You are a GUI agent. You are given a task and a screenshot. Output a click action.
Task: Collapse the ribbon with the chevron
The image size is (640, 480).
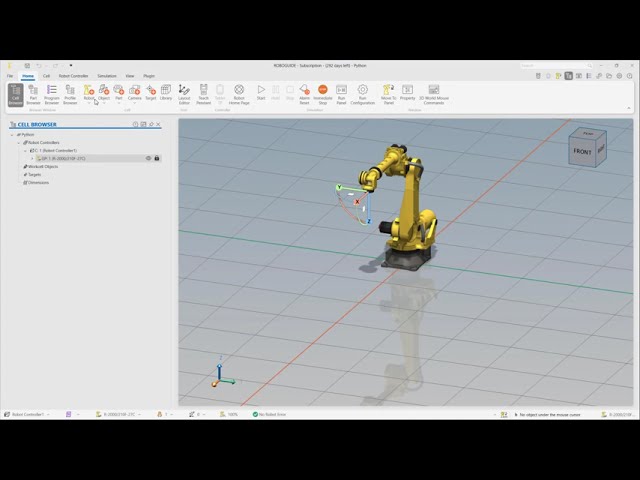629,108
